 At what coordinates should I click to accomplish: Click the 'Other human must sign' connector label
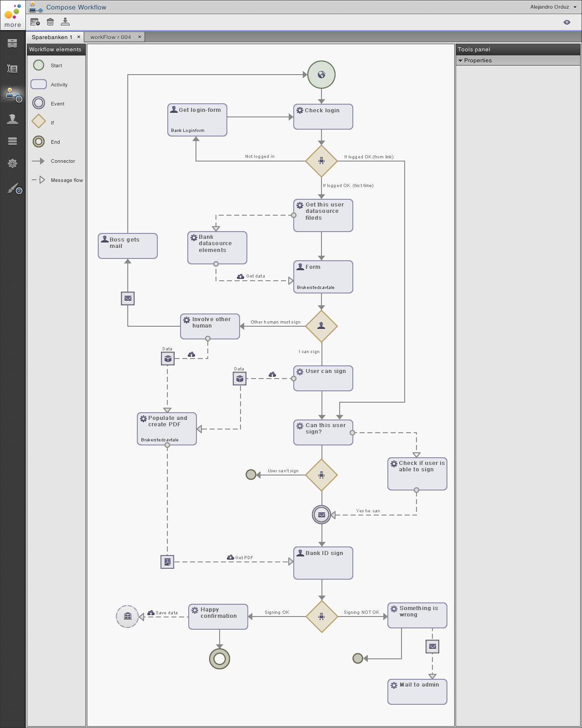pyautogui.click(x=276, y=322)
